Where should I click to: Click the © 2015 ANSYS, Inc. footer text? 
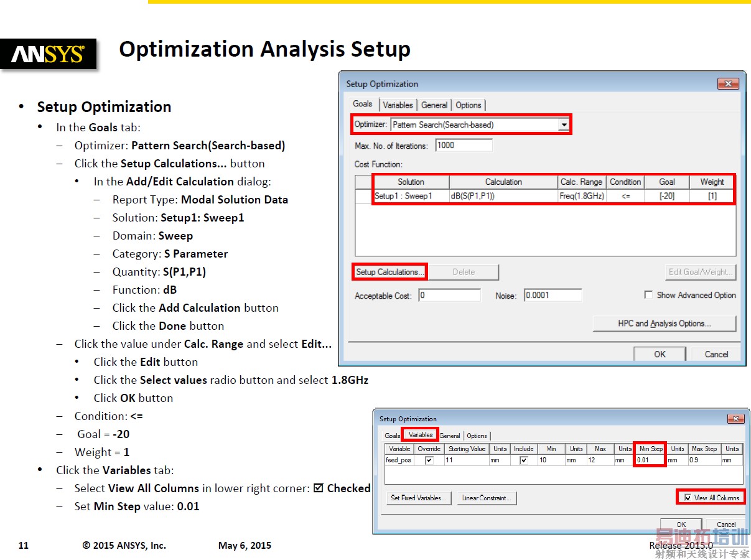pos(124,546)
